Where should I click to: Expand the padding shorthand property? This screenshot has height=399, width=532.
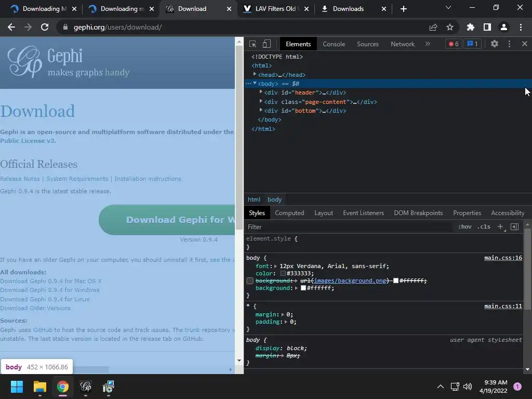point(286,322)
